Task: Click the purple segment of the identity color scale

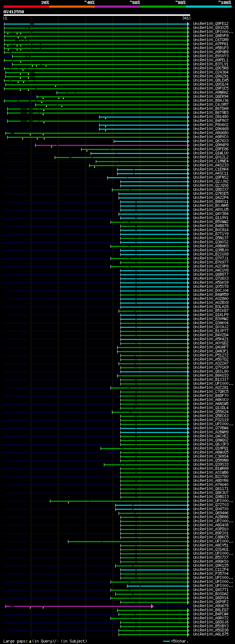Action: click(117, 7)
